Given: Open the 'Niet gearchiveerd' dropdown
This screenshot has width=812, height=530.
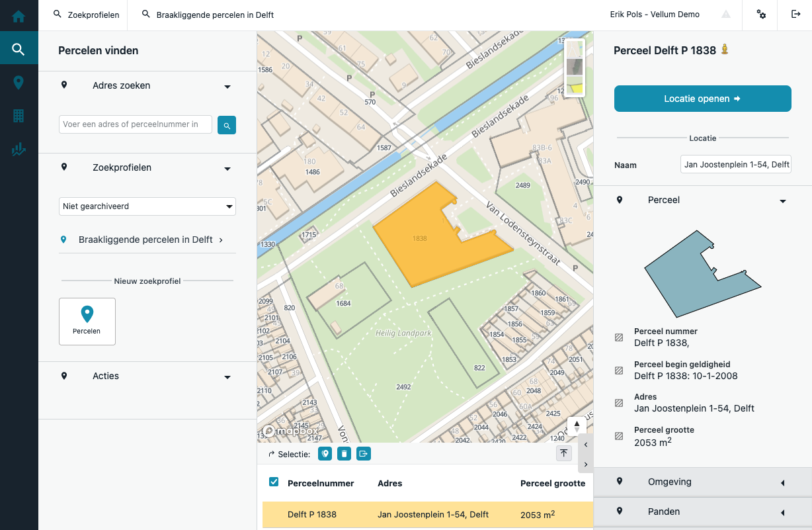Looking at the screenshot, I should [x=147, y=206].
